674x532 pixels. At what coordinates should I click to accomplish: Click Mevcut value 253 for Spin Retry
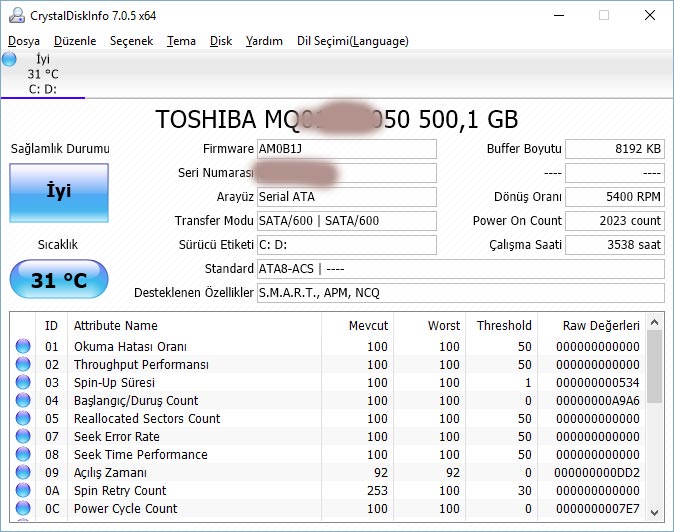(377, 491)
